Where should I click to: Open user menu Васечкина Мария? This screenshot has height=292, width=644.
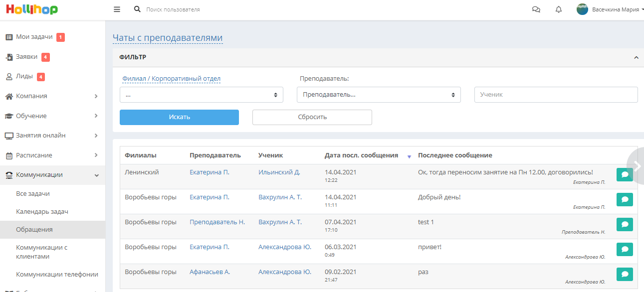(x=609, y=9)
